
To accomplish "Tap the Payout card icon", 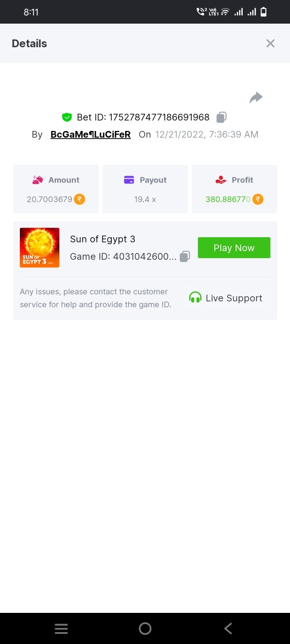I will pyautogui.click(x=129, y=180).
